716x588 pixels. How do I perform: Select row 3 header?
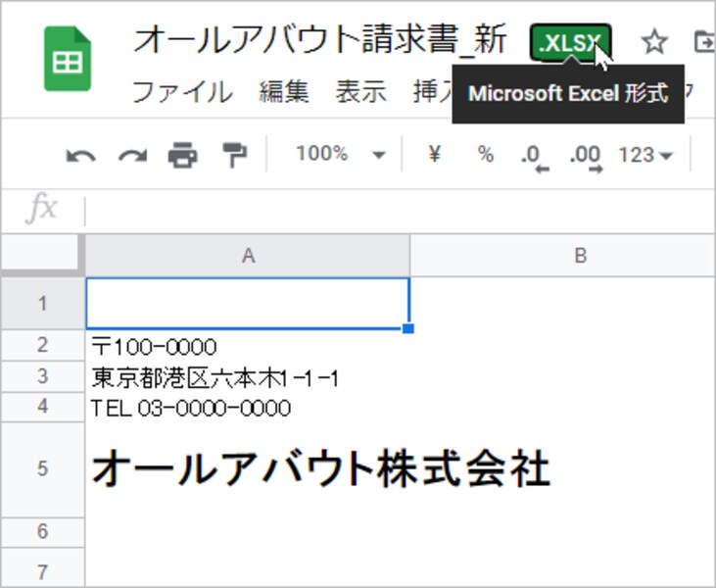click(x=43, y=376)
